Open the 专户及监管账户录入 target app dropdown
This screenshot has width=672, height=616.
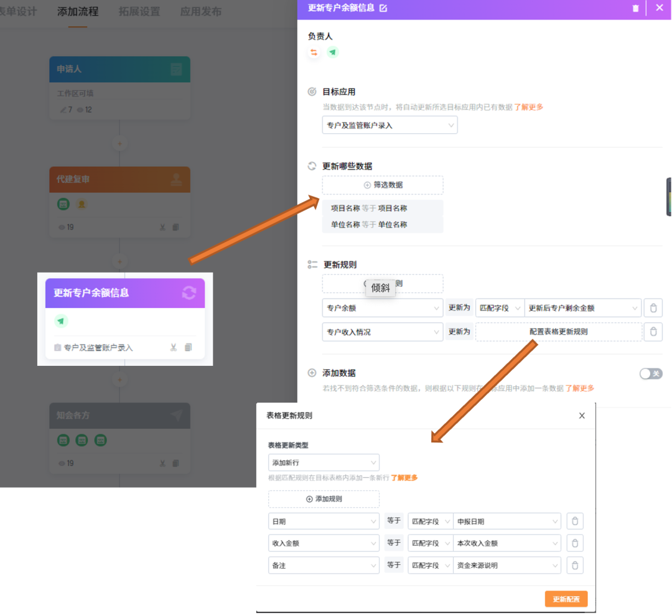[390, 125]
